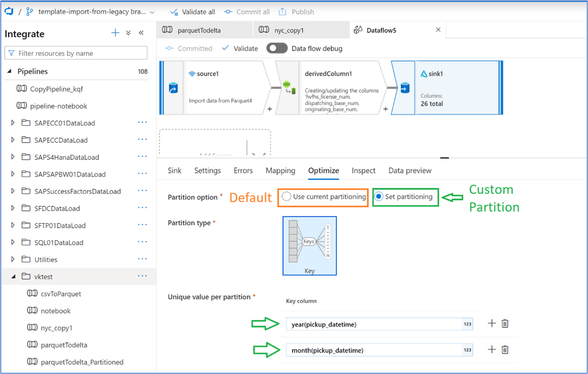Screen dimensions: 588x374
Task: Click inside the Filter resources by name field
Action: 76,52
